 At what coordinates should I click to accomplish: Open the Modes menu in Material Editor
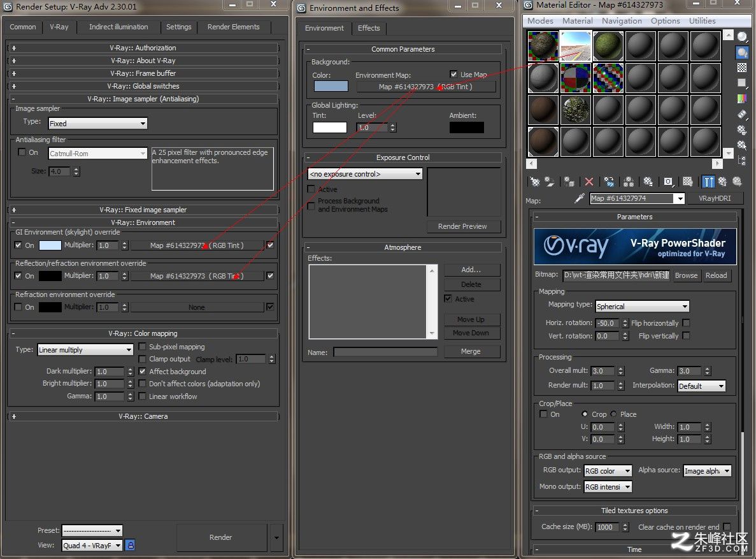point(540,21)
